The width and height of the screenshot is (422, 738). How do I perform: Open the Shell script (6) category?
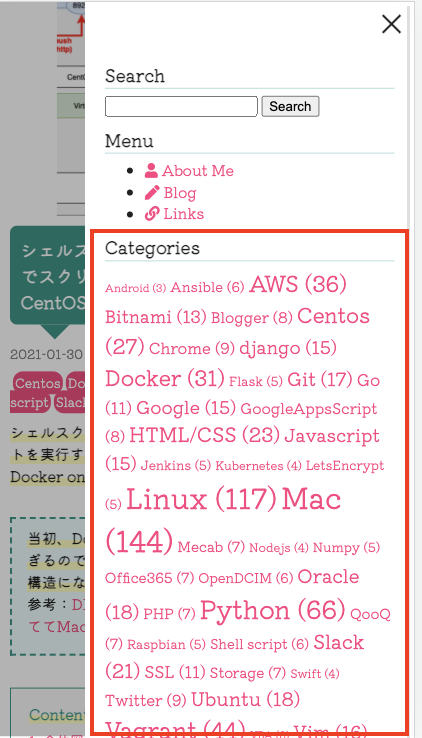point(259,644)
